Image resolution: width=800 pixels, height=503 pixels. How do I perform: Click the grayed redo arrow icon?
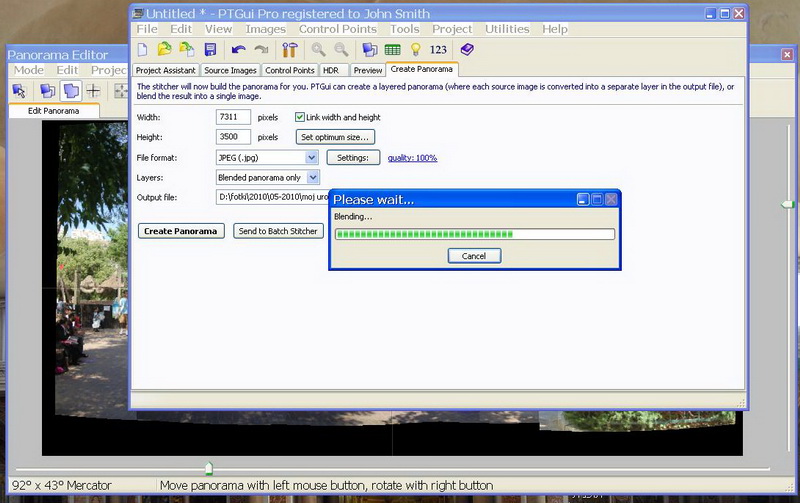[x=261, y=49]
